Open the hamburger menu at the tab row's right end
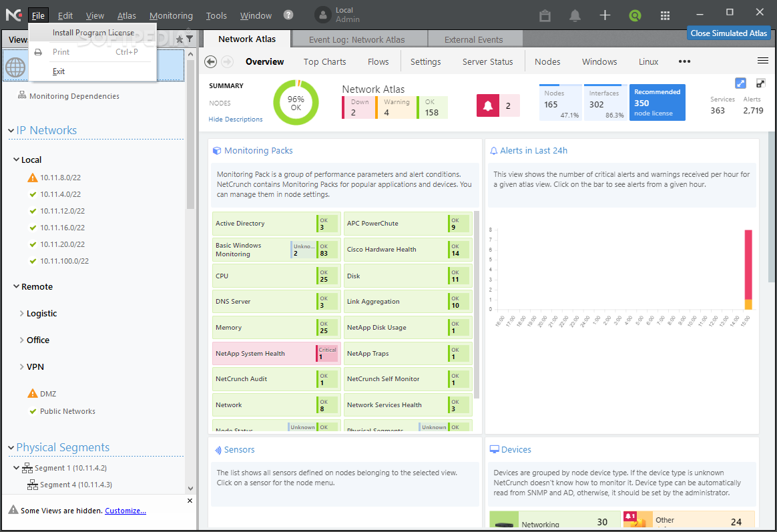This screenshot has width=777, height=532. [x=762, y=61]
